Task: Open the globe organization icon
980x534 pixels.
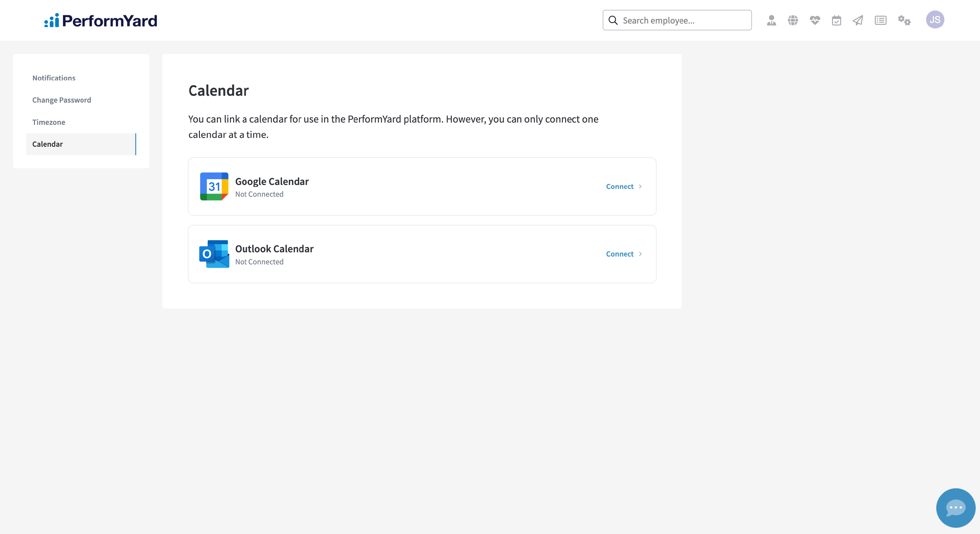Action: click(x=793, y=20)
